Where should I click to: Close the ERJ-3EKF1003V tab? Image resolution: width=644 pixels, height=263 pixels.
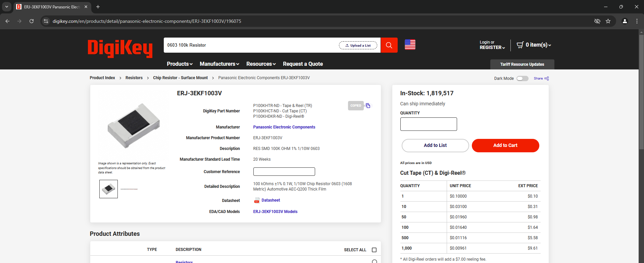coord(86,7)
